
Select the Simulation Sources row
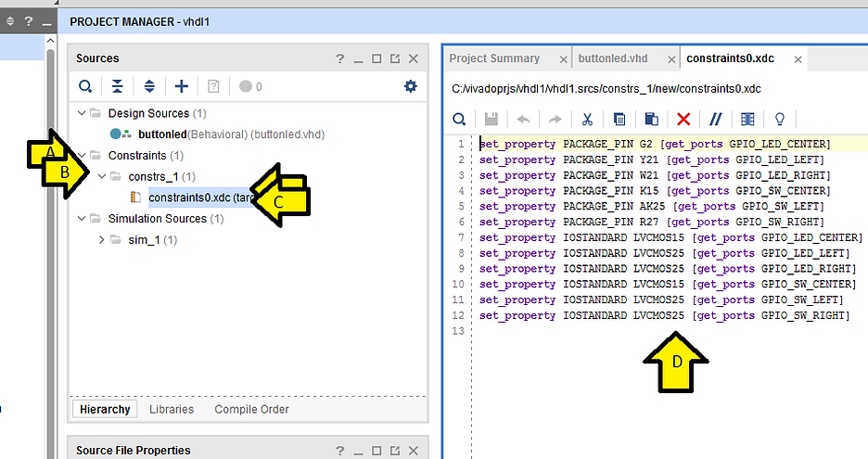tap(166, 218)
